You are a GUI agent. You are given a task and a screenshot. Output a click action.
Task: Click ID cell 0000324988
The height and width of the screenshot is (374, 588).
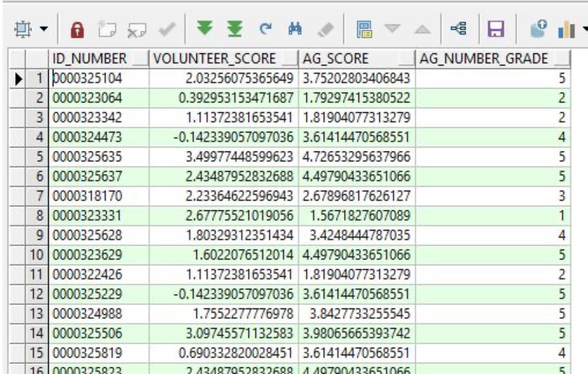point(99,313)
